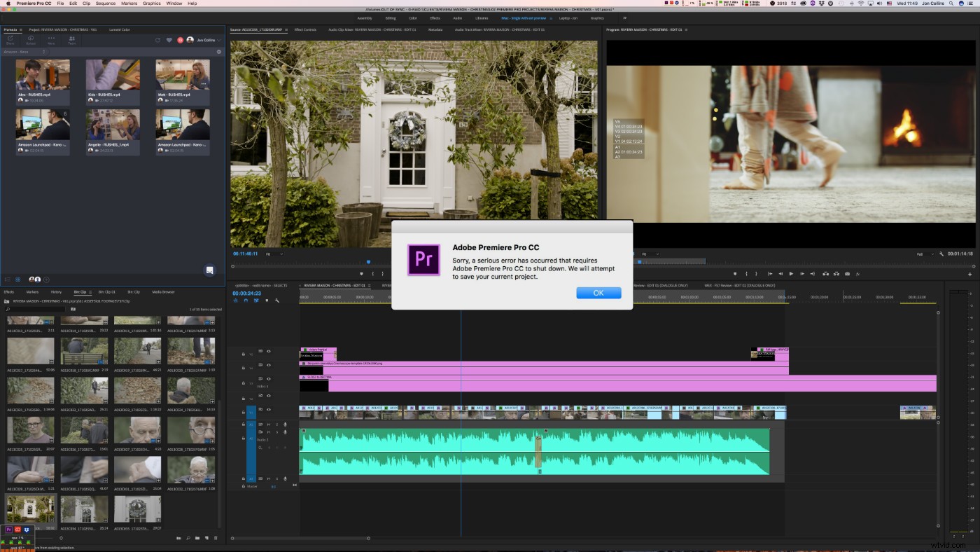The image size is (980, 552).
Task: Open timeline settings with the wrench icon
Action: pos(276,300)
